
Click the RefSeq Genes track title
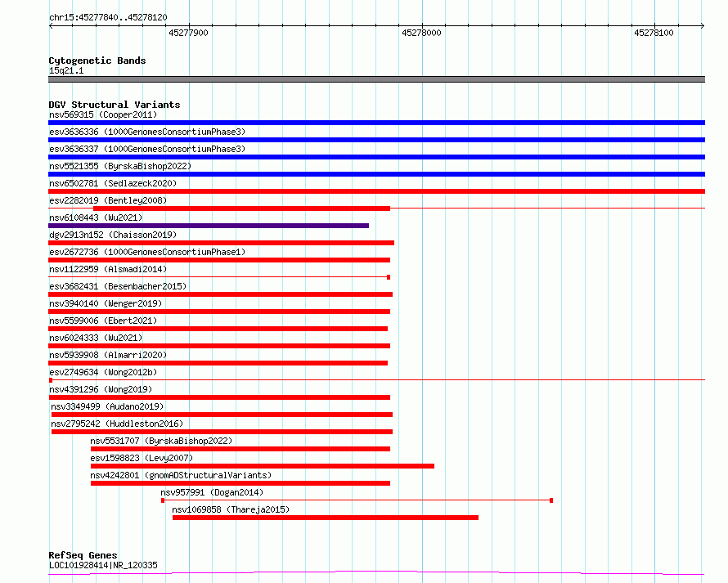click(83, 555)
